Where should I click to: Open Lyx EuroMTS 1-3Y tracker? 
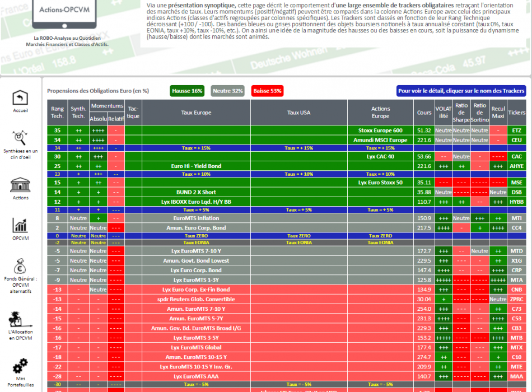tap(196, 280)
